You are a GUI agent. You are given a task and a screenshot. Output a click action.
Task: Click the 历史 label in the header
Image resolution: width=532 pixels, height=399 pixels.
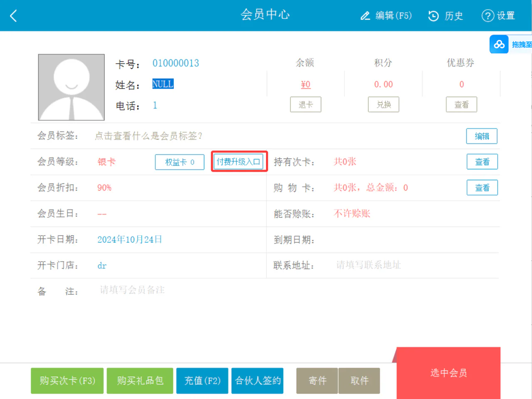[x=454, y=16]
